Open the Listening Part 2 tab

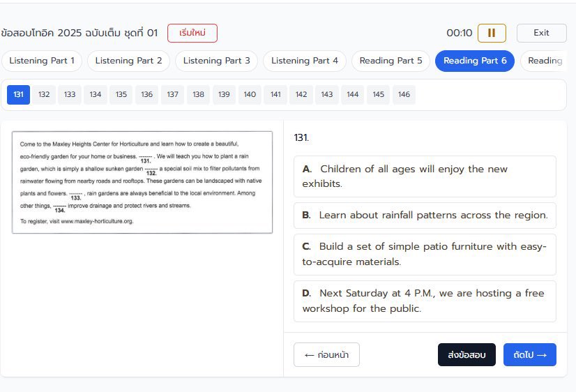pos(128,61)
